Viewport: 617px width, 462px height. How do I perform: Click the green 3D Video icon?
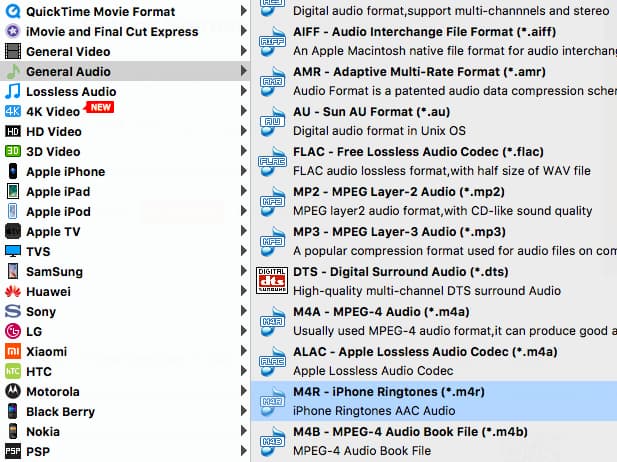coord(13,151)
